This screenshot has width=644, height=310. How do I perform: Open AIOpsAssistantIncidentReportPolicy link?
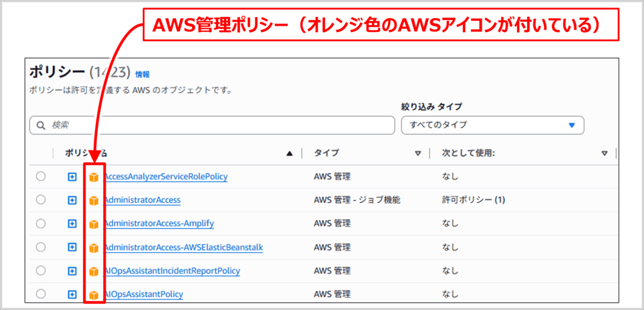[x=172, y=271]
